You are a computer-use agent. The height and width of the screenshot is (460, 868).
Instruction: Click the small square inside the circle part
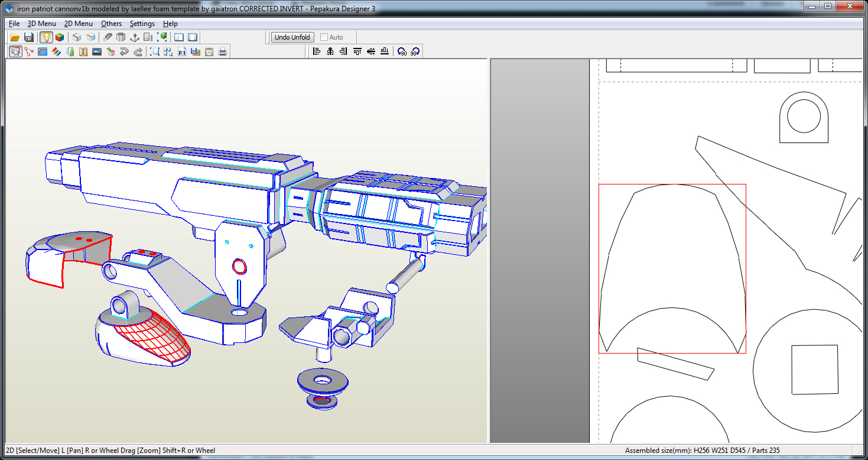(x=815, y=370)
